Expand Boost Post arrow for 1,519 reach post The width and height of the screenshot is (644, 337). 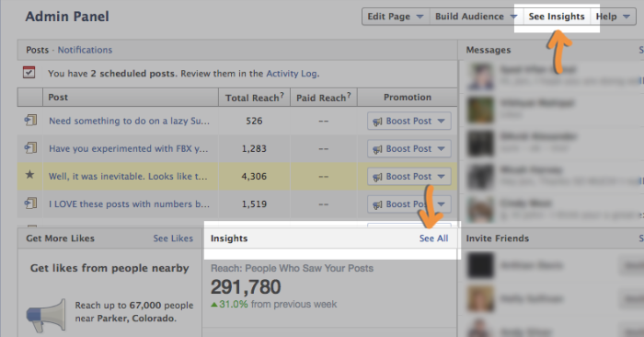[441, 204]
